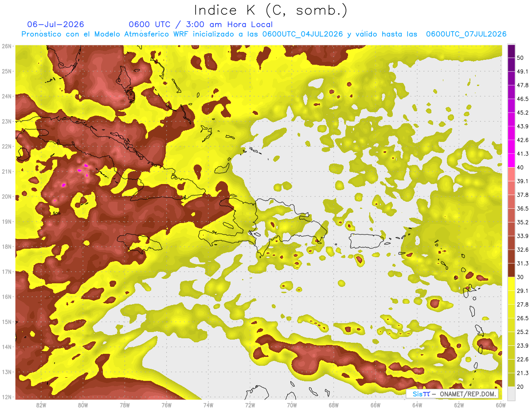Click the "16N" latitude label
This screenshot has width=532, height=411.
coord(7,297)
